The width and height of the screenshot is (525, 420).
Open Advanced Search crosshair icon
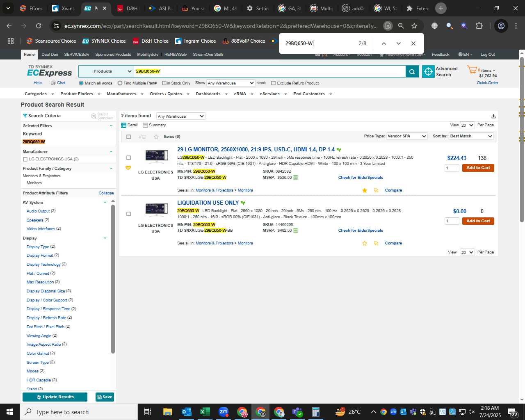tap(428, 71)
